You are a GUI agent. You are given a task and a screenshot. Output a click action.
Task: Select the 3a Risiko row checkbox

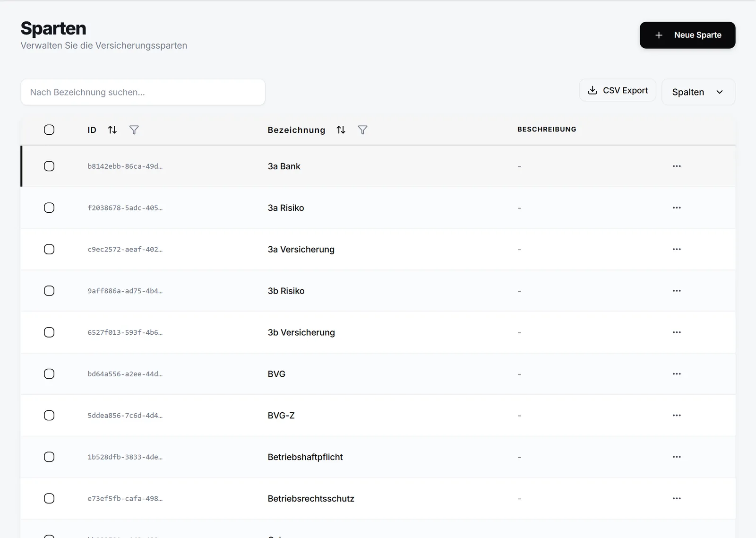[x=49, y=208]
